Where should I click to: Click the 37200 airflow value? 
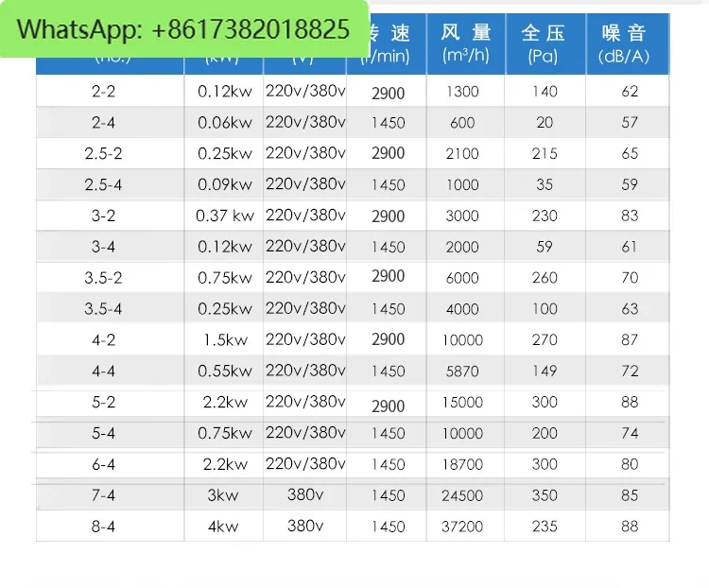point(462,527)
